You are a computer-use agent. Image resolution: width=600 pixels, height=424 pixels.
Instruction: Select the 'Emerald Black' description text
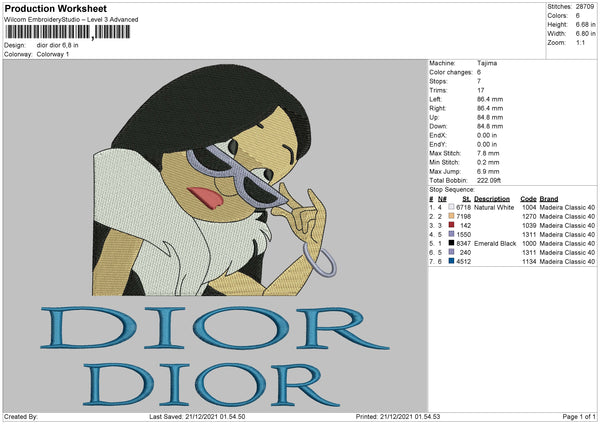click(x=495, y=243)
